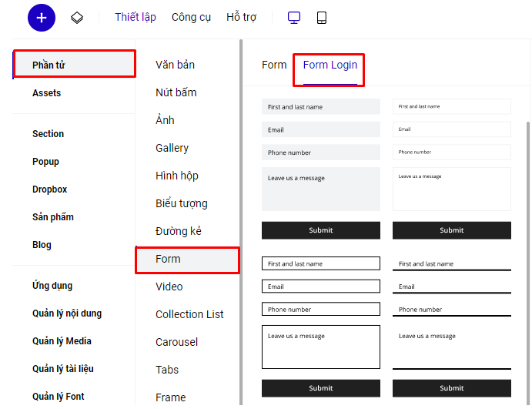Switch to mobile view icon
Image resolution: width=532 pixels, height=409 pixels.
click(x=322, y=18)
